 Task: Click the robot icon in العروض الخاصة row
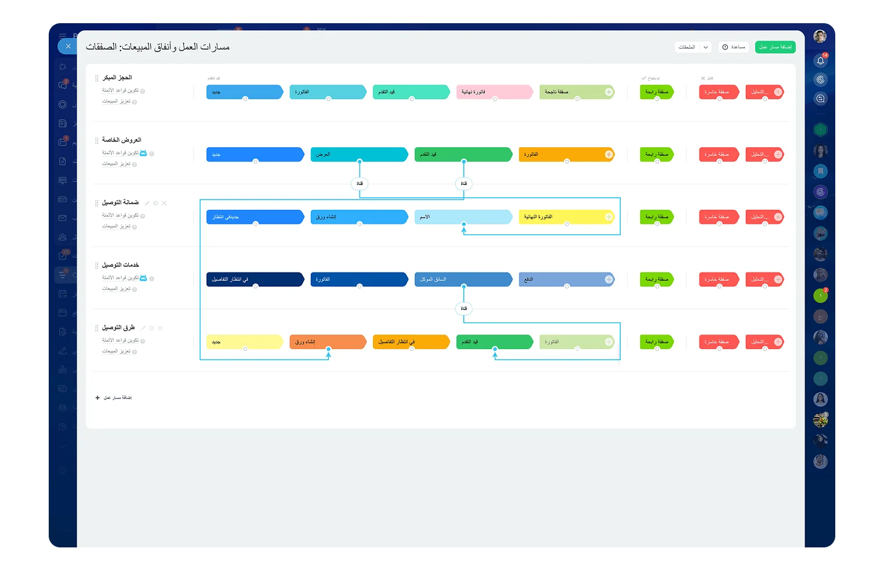(143, 153)
